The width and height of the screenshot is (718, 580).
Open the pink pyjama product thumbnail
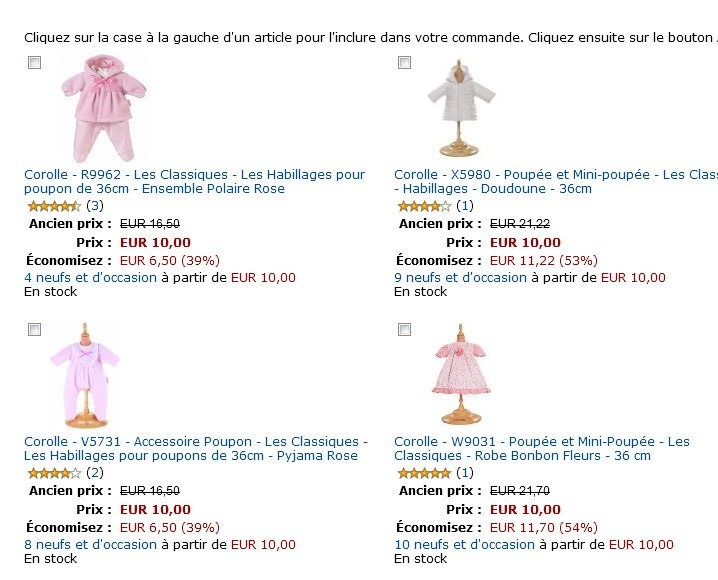(x=85, y=375)
